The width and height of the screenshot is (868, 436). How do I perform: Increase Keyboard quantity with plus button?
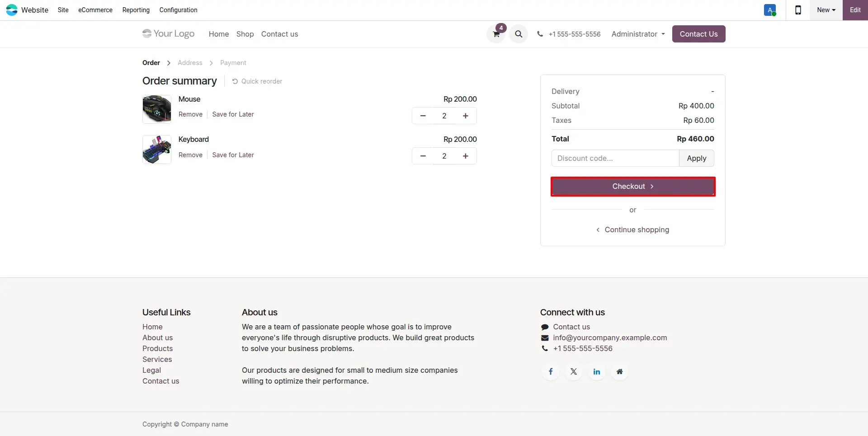pyautogui.click(x=466, y=156)
